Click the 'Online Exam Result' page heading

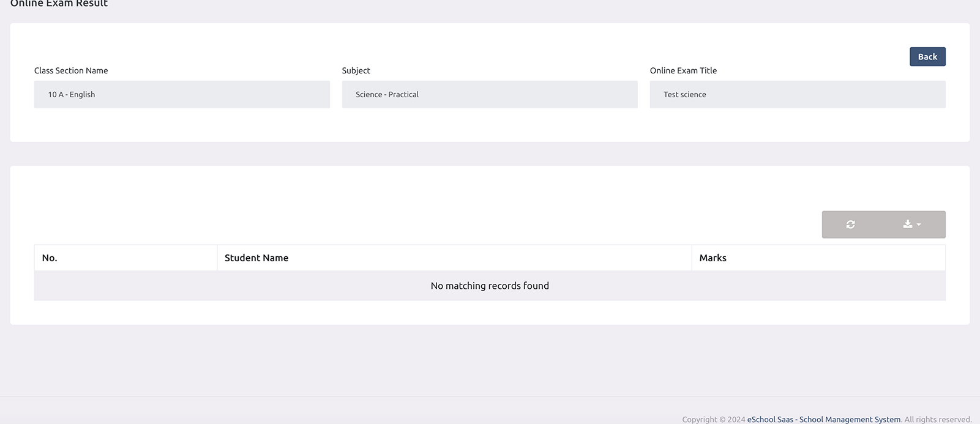[x=59, y=4]
